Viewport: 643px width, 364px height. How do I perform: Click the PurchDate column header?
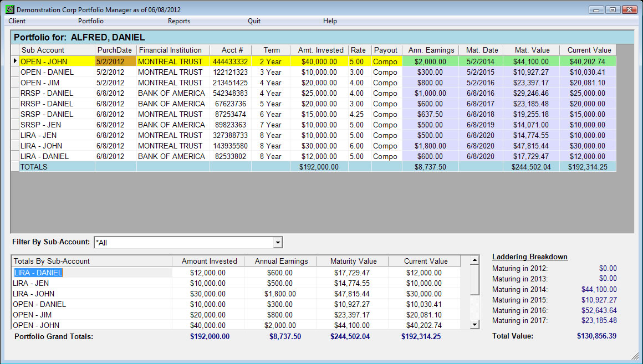tap(115, 50)
